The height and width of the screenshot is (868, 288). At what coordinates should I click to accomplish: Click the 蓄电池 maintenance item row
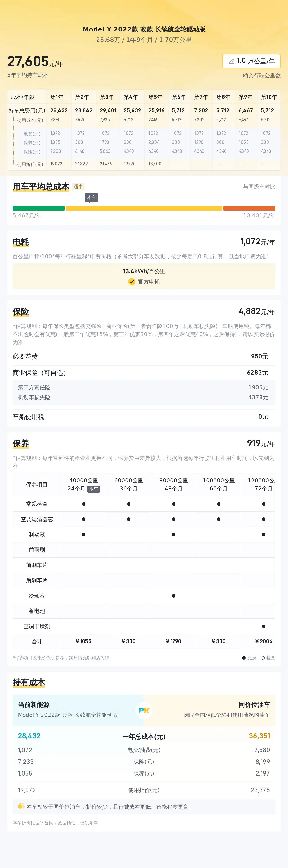pos(144,611)
